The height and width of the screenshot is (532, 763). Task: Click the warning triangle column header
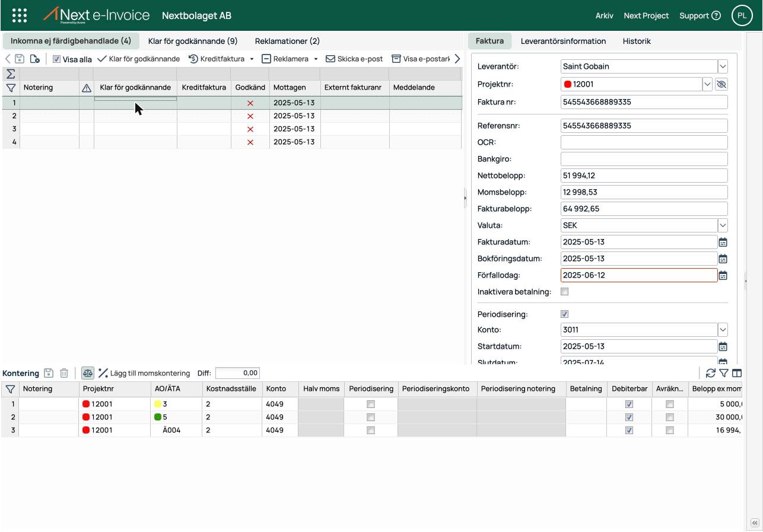pyautogui.click(x=87, y=88)
